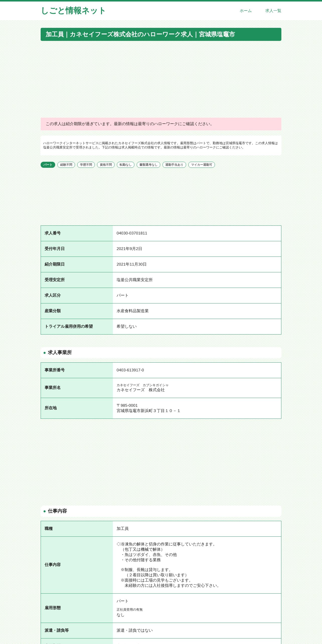Go to ホーム in the header
This screenshot has width=322, height=644.
(246, 11)
